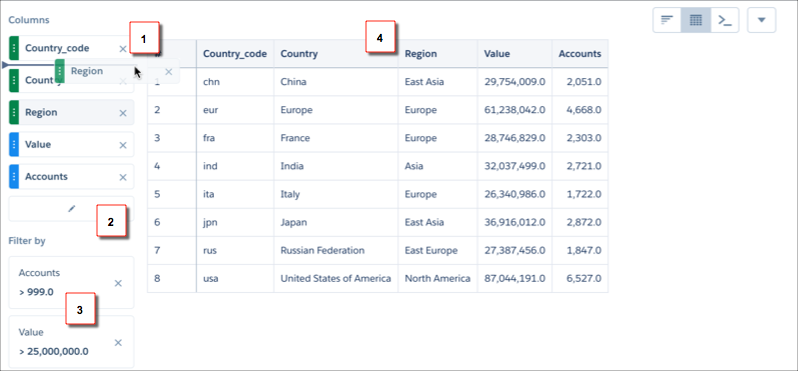
Task: Click the 'North America' region cell
Action: (438, 278)
